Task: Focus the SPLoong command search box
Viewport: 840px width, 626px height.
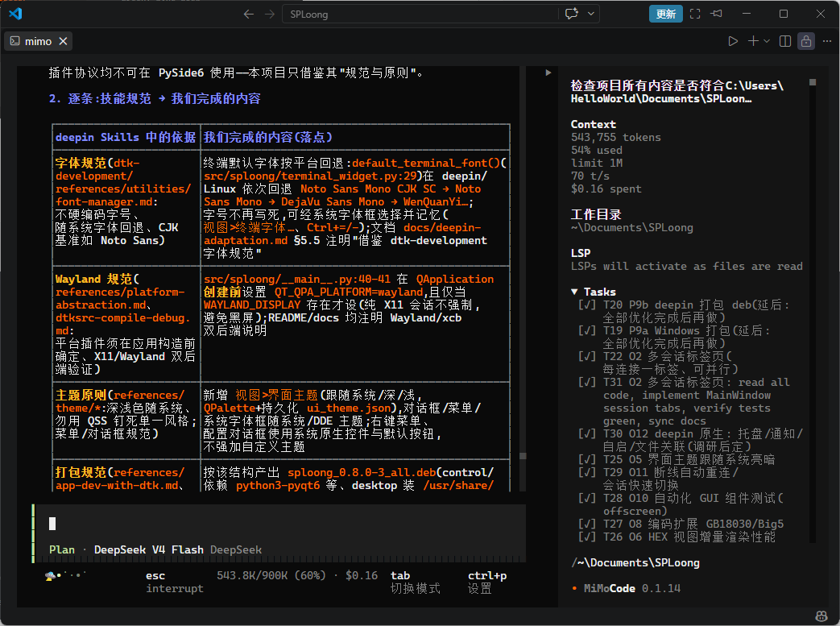Action: click(420, 14)
